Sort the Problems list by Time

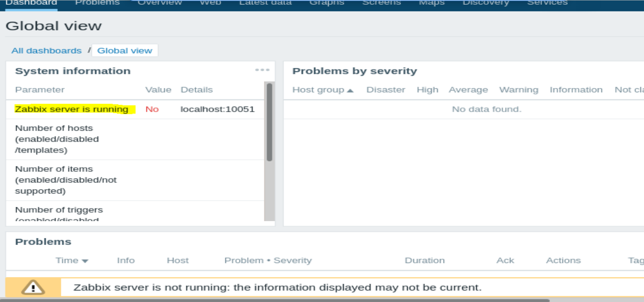[72, 260]
